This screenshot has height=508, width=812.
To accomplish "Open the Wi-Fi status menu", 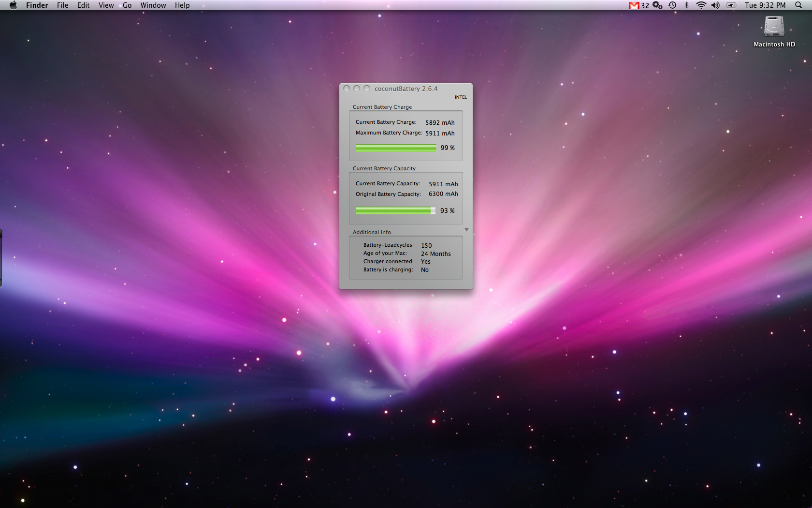I will (x=701, y=5).
